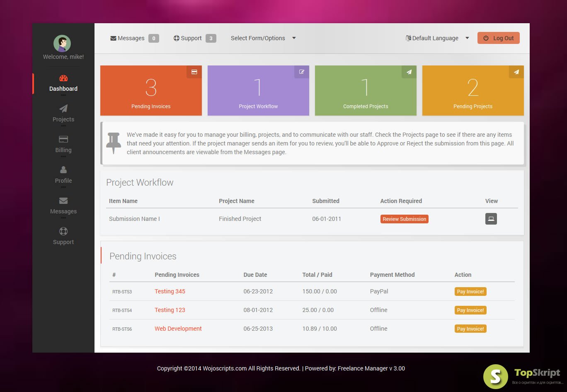
Task: Open the Web Development invoice link
Action: pos(178,329)
